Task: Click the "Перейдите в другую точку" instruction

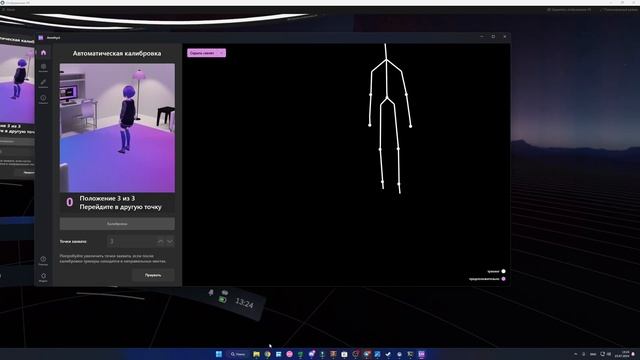Action: point(120,207)
